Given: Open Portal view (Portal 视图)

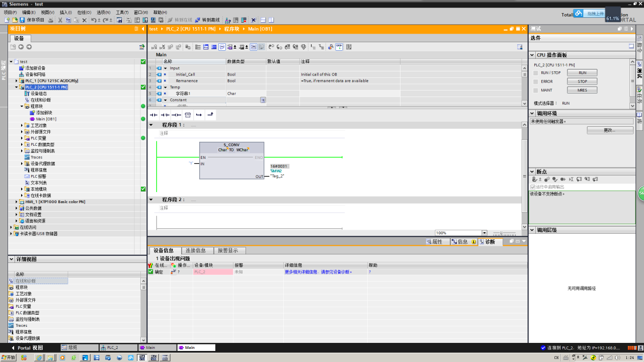Looking at the screenshot, I should (27, 348).
